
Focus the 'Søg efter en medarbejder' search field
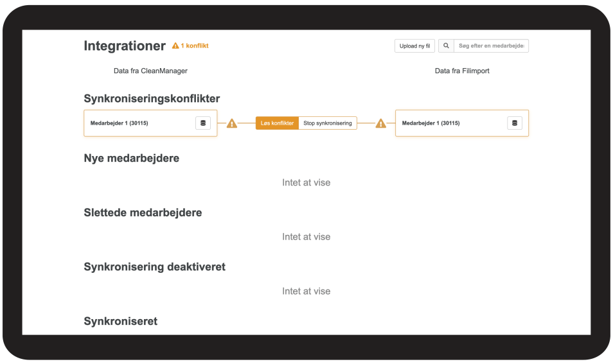(491, 46)
